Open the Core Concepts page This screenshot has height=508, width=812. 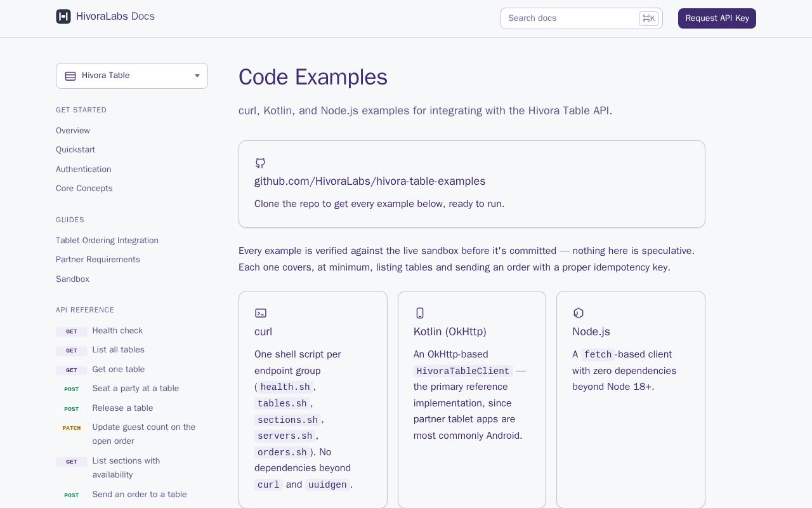[x=84, y=189]
